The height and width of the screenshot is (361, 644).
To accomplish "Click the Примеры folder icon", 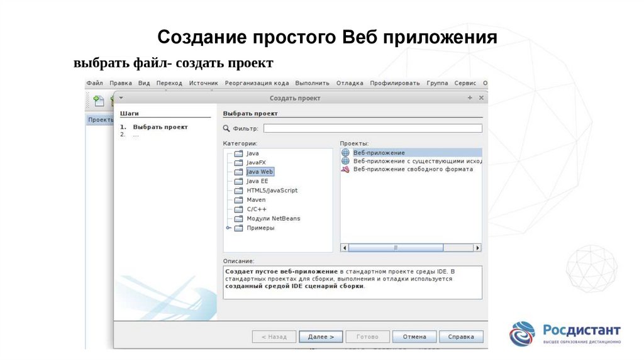I will point(238,228).
